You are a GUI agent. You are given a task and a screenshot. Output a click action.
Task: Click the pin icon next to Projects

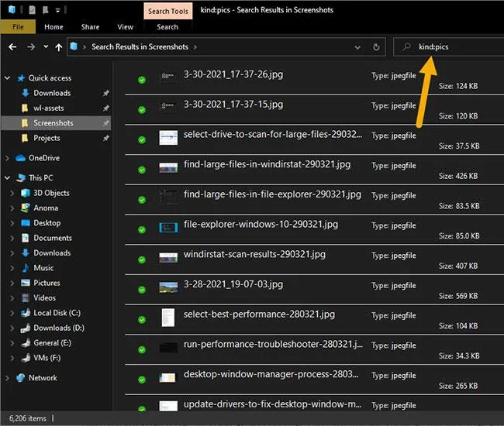(x=105, y=138)
